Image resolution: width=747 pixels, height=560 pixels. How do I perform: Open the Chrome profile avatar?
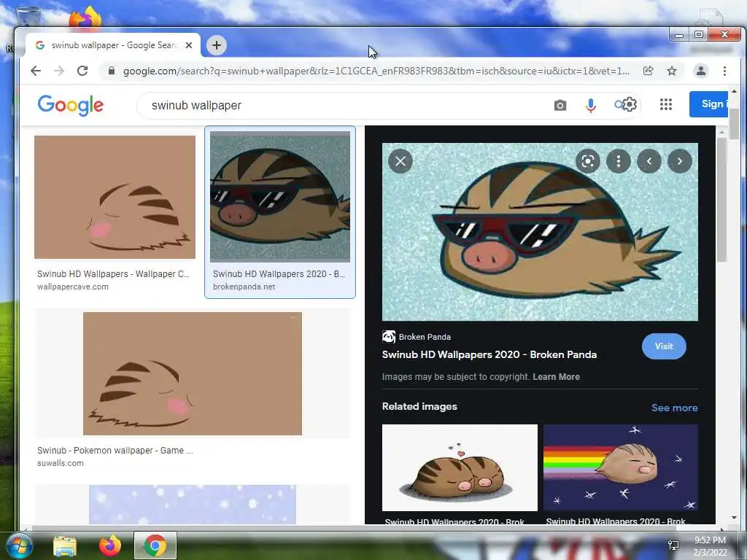[701, 71]
